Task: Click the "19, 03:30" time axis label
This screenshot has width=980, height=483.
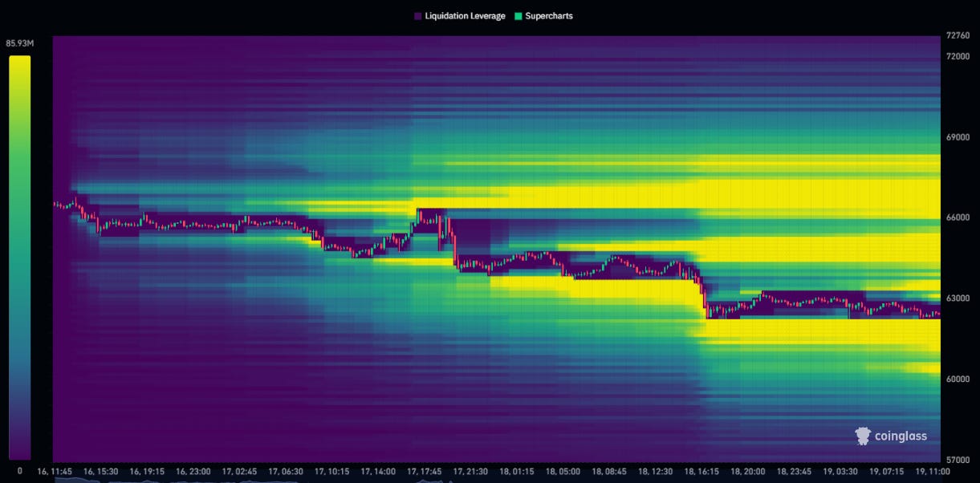Action: click(840, 472)
